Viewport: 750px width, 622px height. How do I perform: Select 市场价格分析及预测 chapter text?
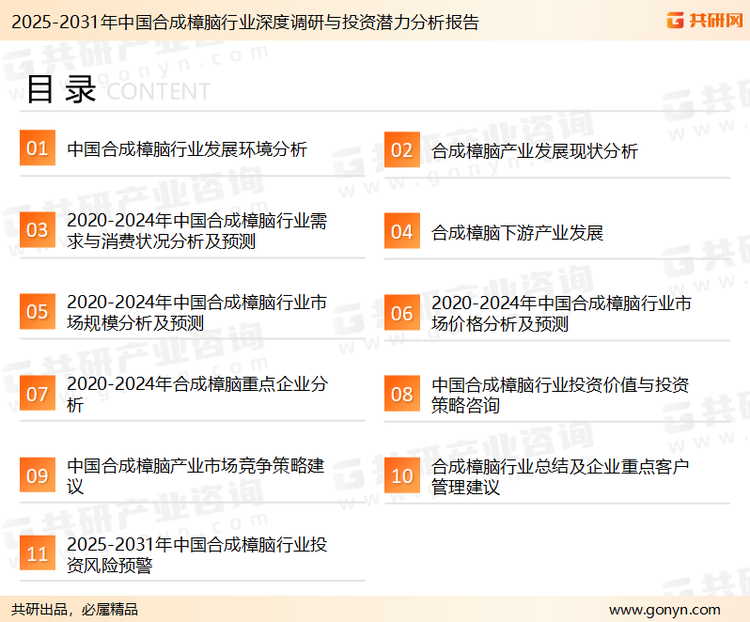click(x=561, y=313)
